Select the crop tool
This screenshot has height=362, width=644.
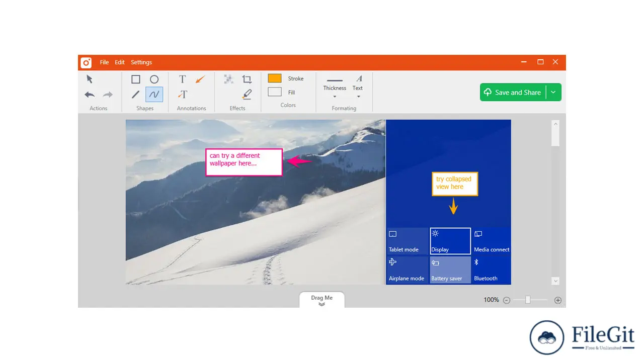(247, 79)
